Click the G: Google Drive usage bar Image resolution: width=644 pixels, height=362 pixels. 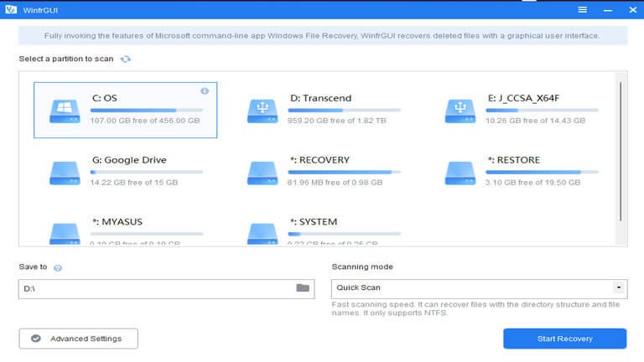pyautogui.click(x=147, y=172)
